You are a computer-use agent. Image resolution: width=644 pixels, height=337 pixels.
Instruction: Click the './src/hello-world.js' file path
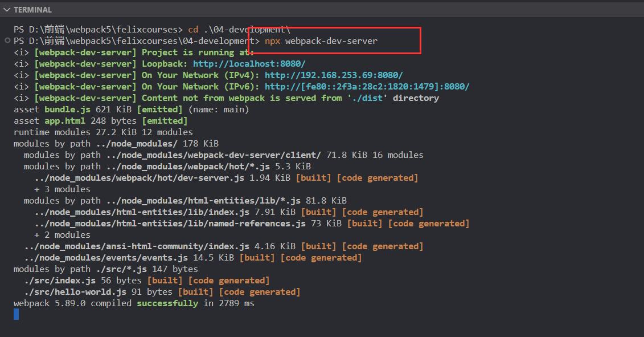[x=75, y=292]
